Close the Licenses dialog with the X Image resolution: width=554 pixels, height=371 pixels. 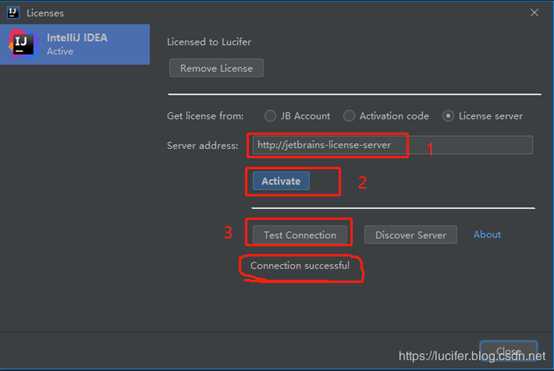[x=534, y=13]
